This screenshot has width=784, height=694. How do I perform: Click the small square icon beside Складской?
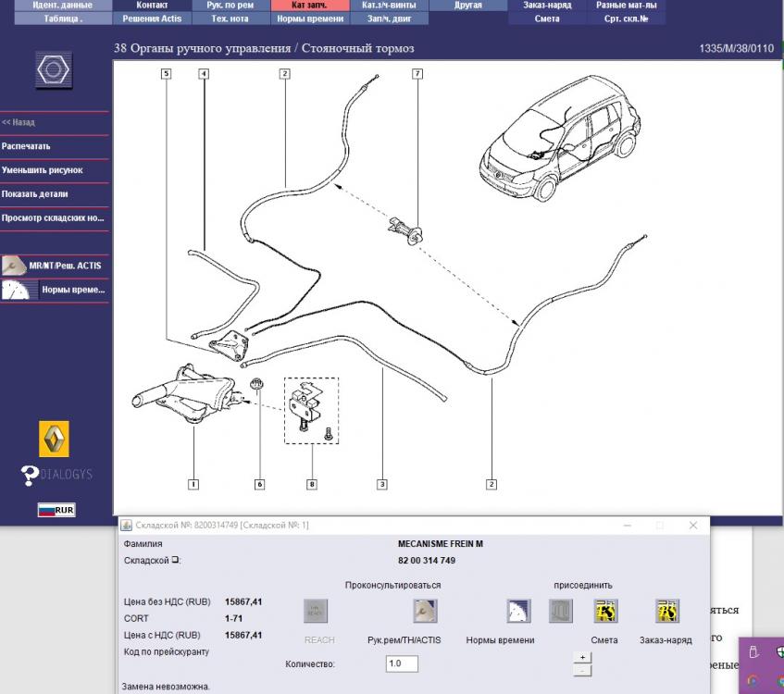coord(175,560)
